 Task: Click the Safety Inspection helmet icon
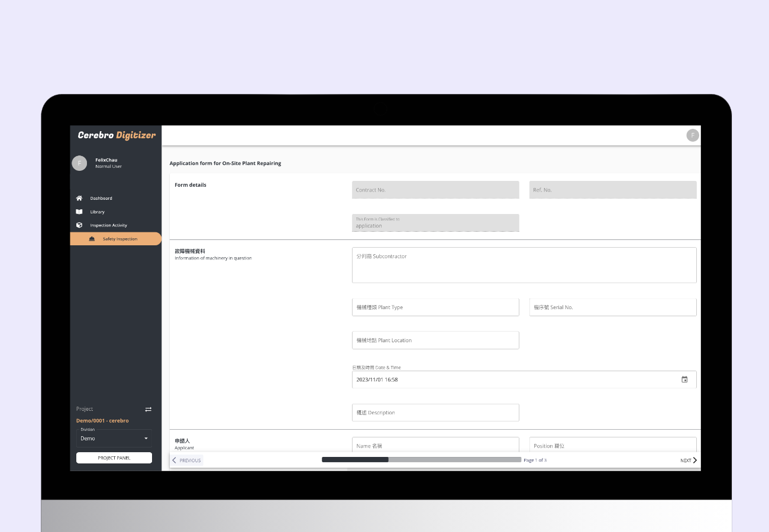coord(92,239)
